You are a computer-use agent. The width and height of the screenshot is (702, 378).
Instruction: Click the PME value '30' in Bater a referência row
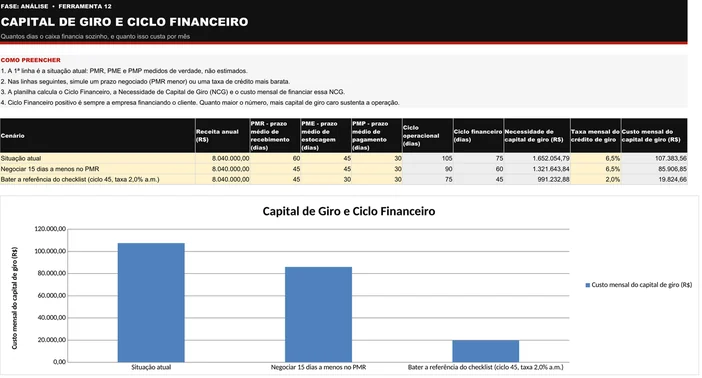click(326, 179)
